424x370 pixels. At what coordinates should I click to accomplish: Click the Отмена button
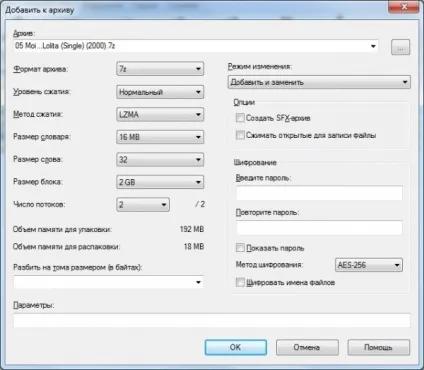[307, 347]
